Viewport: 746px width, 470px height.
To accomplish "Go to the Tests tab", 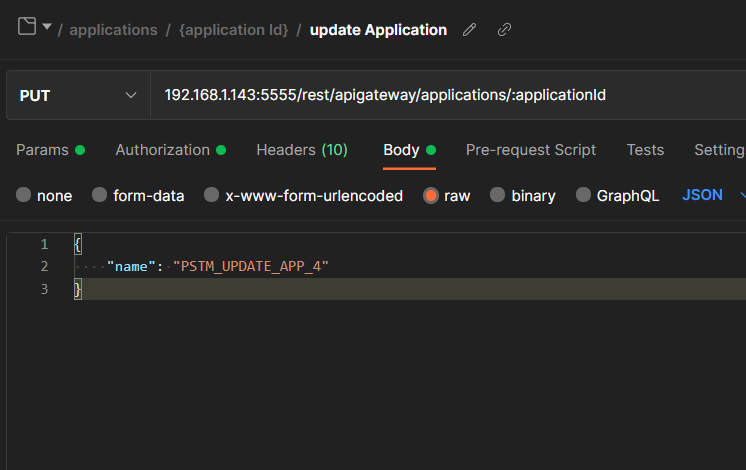I will pyautogui.click(x=645, y=150).
